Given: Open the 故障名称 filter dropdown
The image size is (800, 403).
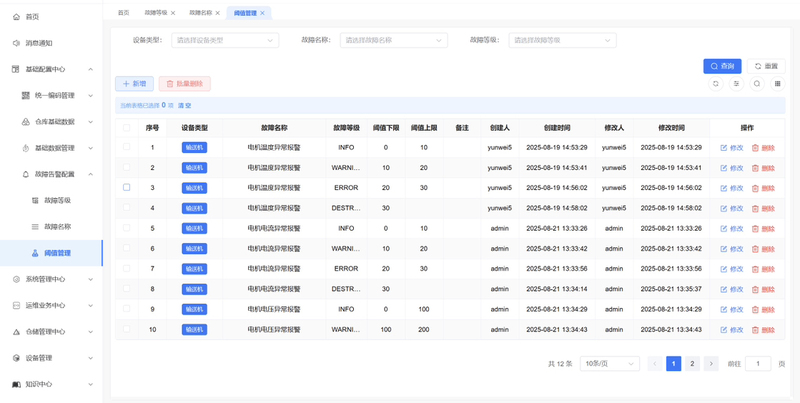Looking at the screenshot, I should coord(394,40).
